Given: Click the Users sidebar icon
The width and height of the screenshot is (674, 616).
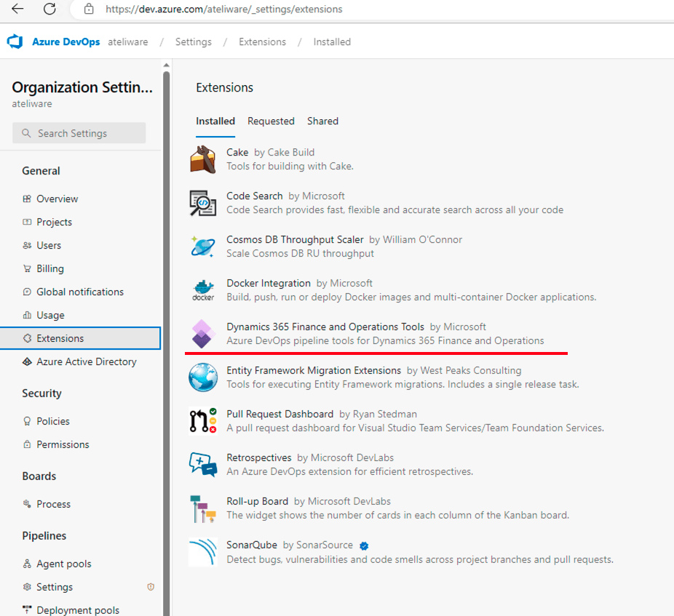Looking at the screenshot, I should point(27,245).
